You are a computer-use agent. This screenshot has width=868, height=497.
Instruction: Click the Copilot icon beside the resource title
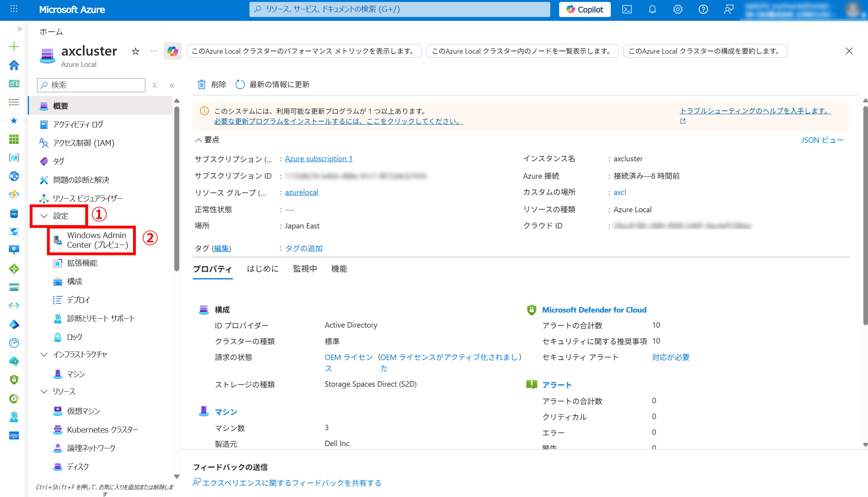pyautogui.click(x=173, y=51)
